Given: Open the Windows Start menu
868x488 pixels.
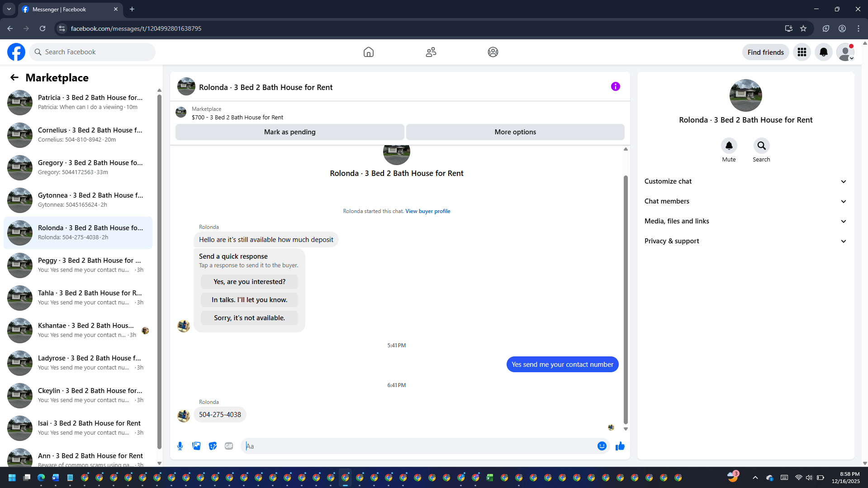Looking at the screenshot, I should pos(12,478).
